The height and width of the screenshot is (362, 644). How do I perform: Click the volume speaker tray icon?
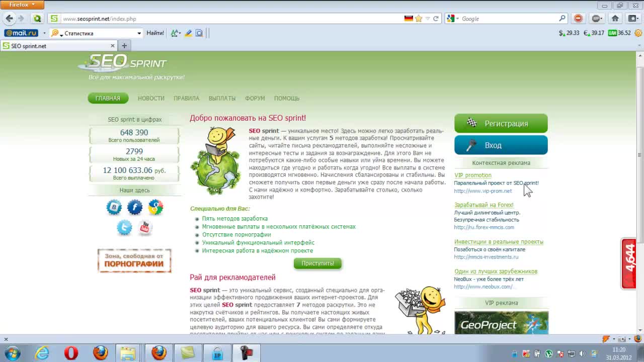click(582, 353)
